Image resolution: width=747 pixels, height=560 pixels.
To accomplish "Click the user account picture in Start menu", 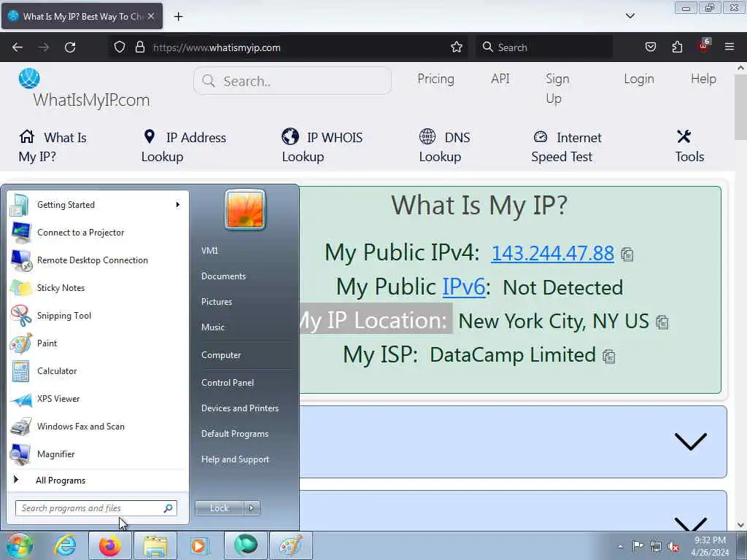I will (245, 209).
